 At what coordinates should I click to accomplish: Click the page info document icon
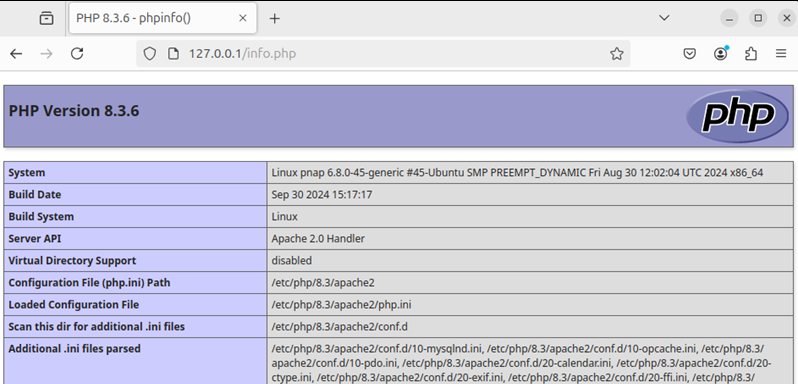174,53
